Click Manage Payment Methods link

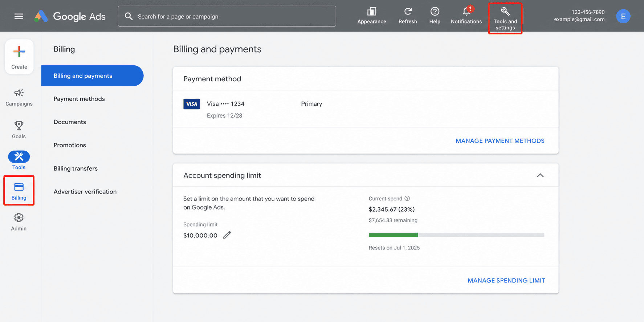point(500,141)
